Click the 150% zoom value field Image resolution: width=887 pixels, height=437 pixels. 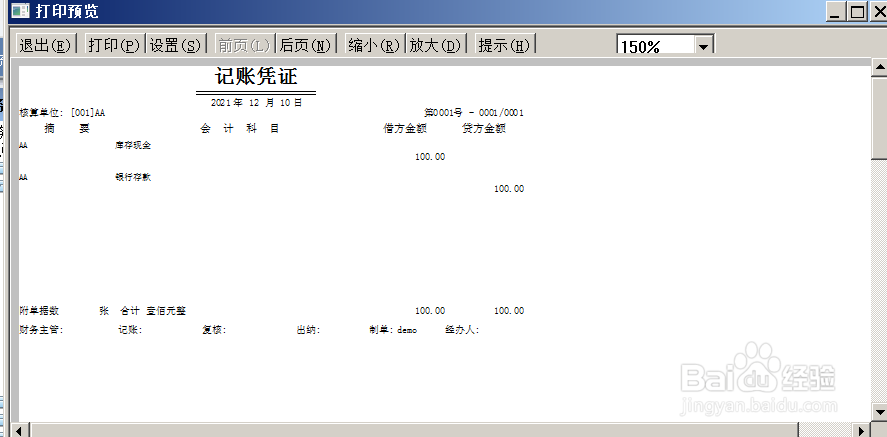(x=656, y=46)
